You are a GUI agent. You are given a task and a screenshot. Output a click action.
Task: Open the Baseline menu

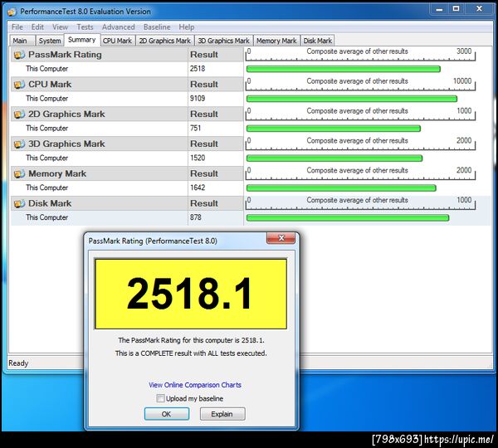click(157, 27)
